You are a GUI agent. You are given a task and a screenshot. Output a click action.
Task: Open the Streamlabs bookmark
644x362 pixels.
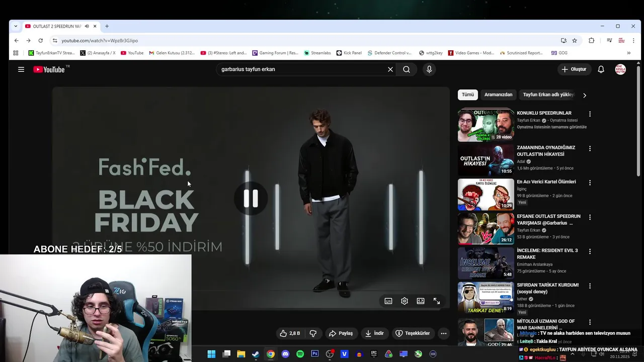317,53
